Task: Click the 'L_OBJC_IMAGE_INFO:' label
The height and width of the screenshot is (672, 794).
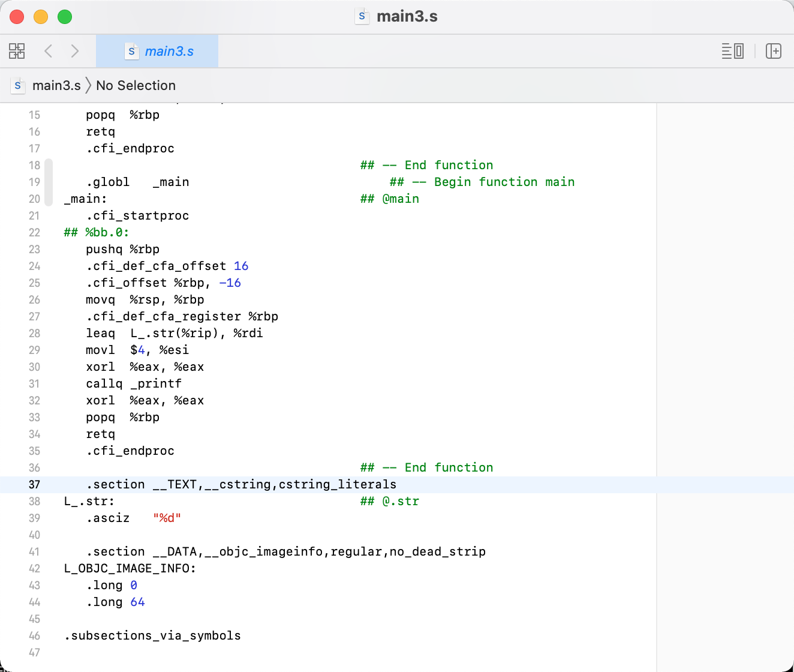Action: pos(130,568)
